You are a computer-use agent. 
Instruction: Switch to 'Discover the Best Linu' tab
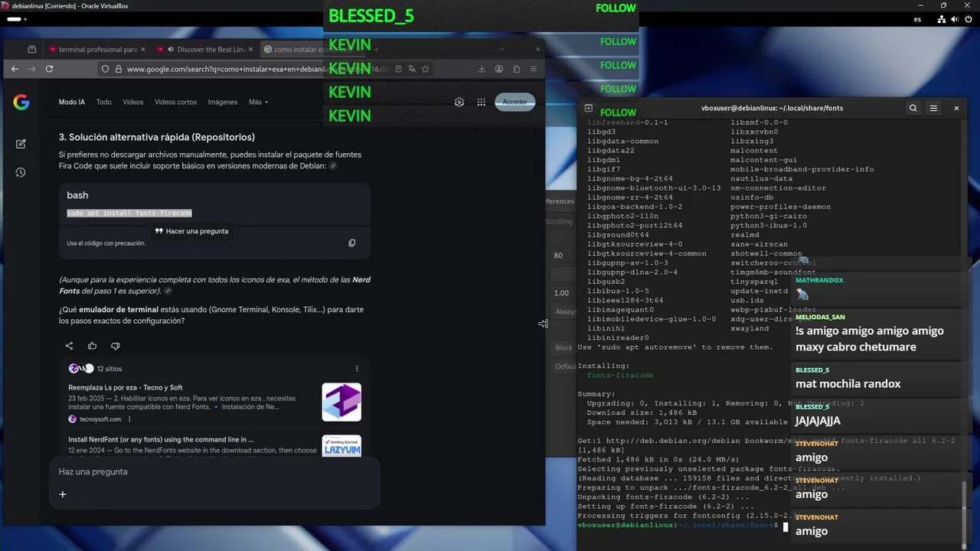click(x=205, y=49)
